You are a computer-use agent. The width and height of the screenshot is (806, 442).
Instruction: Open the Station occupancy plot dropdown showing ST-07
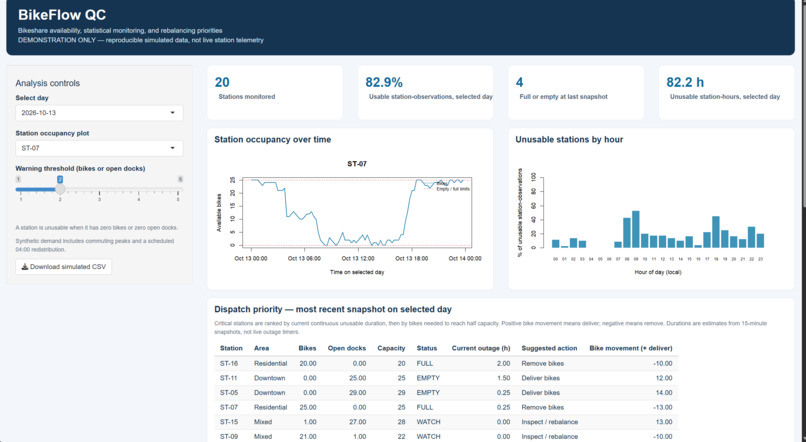point(99,148)
